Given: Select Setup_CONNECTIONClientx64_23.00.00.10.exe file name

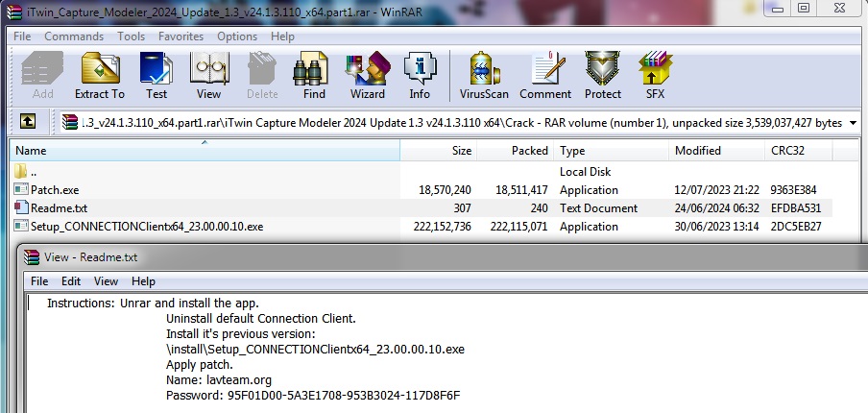Looking at the screenshot, I should coord(147,227).
